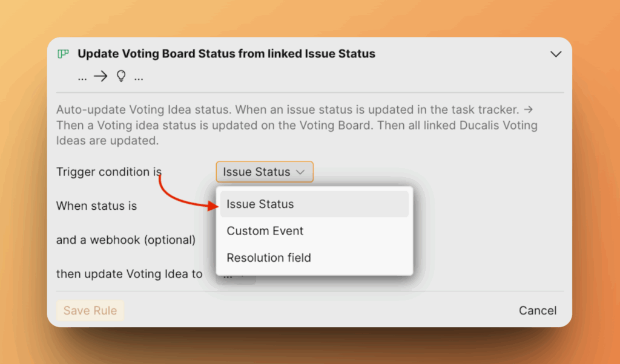Click the arrow icon between rule steps

(100, 76)
